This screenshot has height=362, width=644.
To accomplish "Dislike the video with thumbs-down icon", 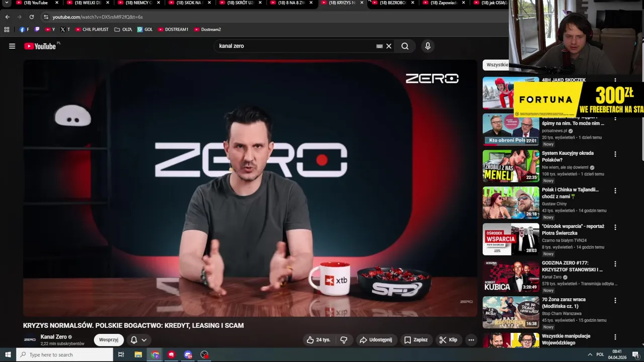I will coord(344,340).
